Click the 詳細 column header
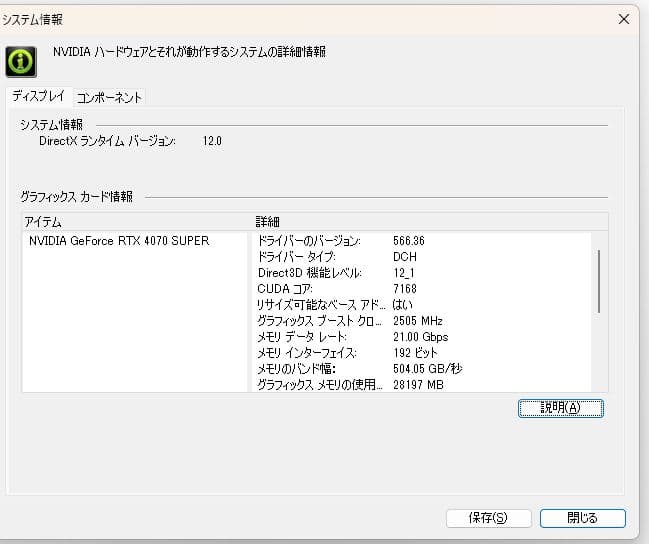 [x=430, y=222]
